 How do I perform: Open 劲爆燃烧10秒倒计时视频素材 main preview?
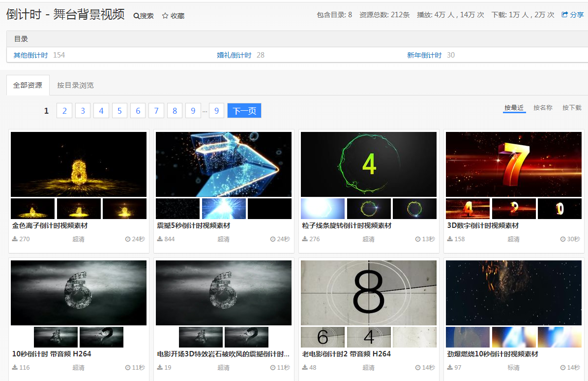(x=514, y=293)
